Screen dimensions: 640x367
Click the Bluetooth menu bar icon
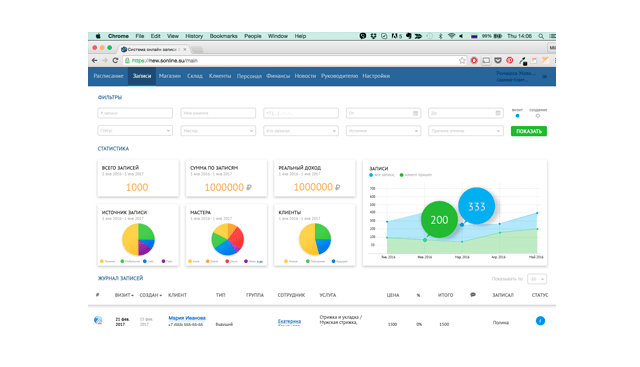tap(440, 36)
